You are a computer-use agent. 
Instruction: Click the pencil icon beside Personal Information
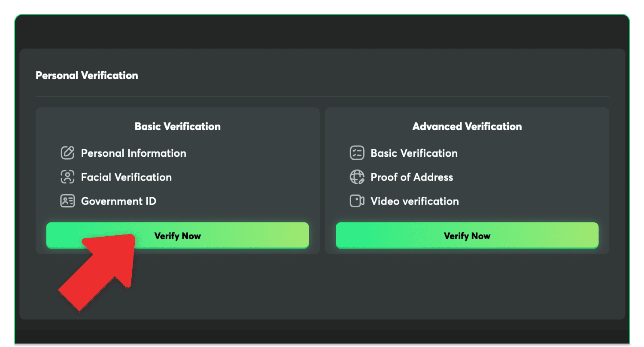pyautogui.click(x=67, y=153)
